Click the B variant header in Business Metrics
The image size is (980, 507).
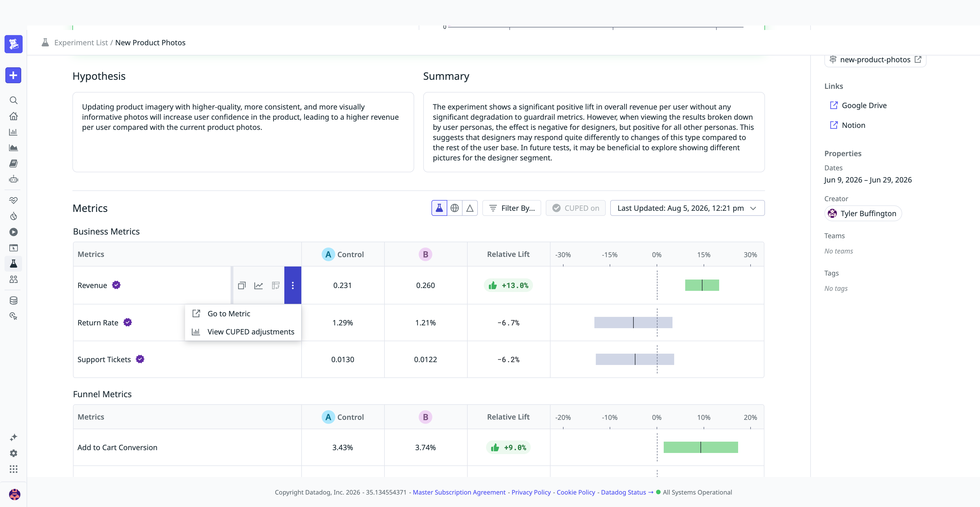[x=425, y=254]
